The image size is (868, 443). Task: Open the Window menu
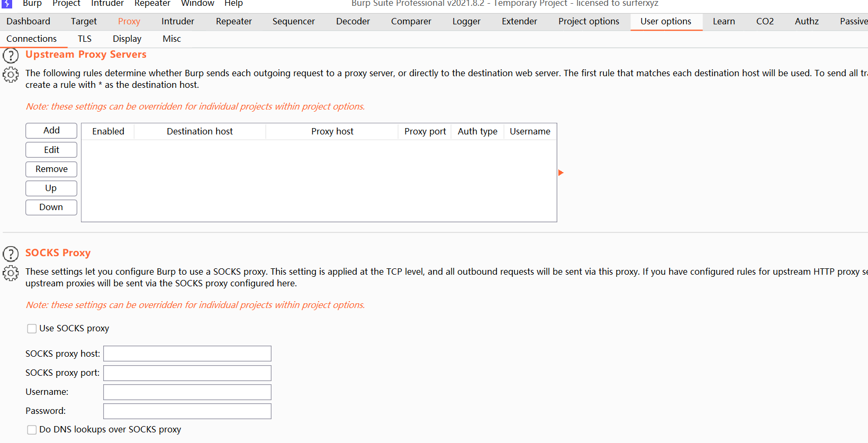197,3
